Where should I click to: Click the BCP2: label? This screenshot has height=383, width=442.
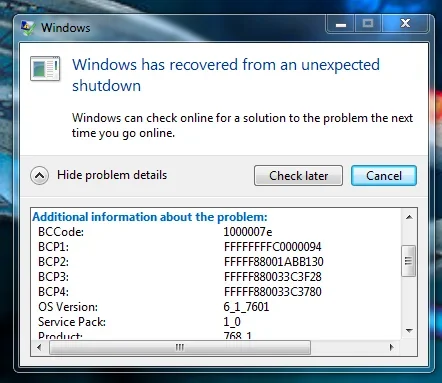(x=53, y=262)
